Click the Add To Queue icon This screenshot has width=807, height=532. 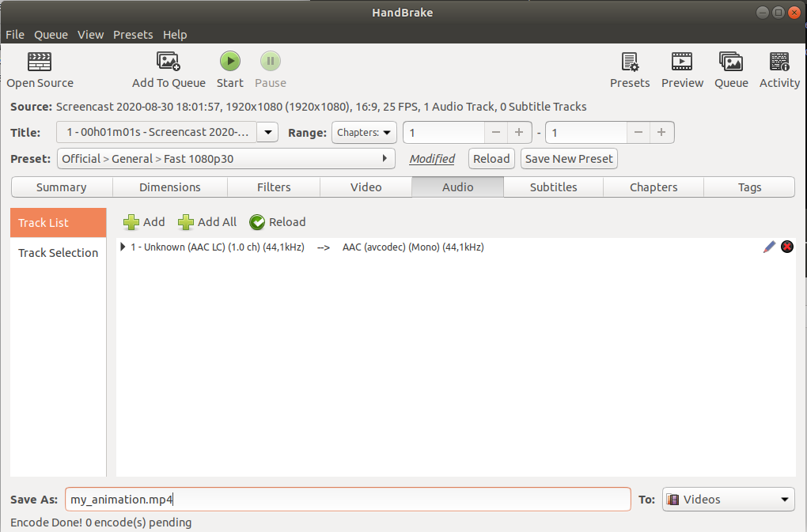(169, 61)
